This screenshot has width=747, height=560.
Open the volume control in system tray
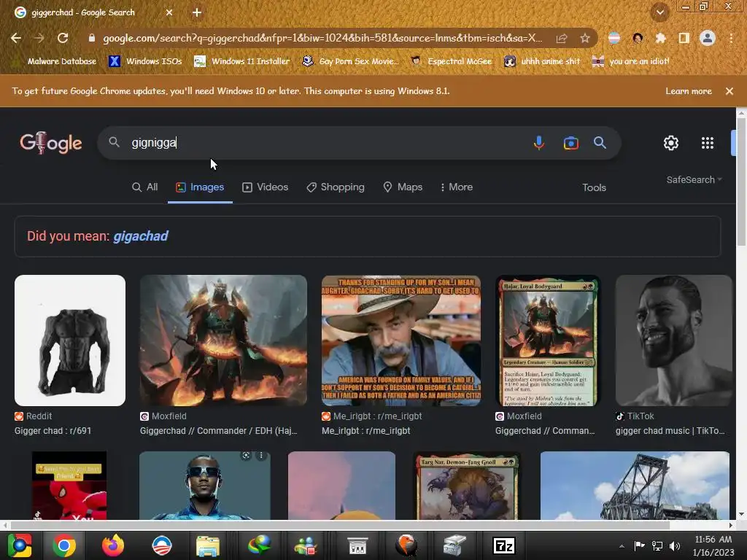pos(675,545)
